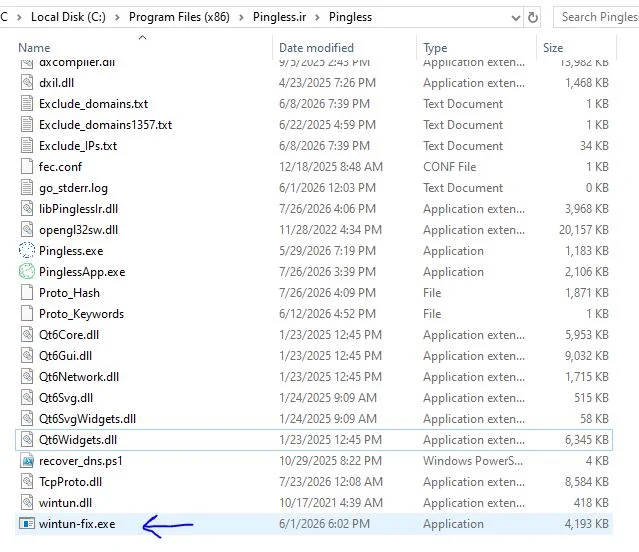Select file name Exclude_domains1357.txt
Image resolution: width=639 pixels, height=552 pixels.
pos(106,125)
